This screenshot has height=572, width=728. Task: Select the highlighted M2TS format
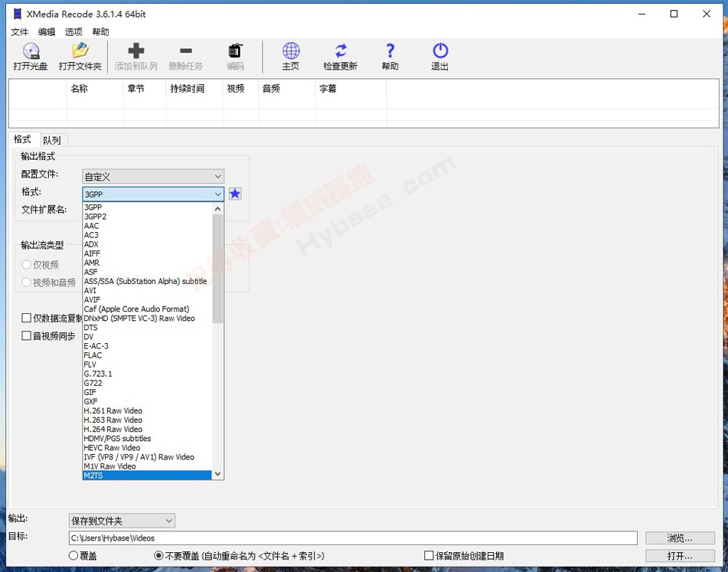(147, 476)
